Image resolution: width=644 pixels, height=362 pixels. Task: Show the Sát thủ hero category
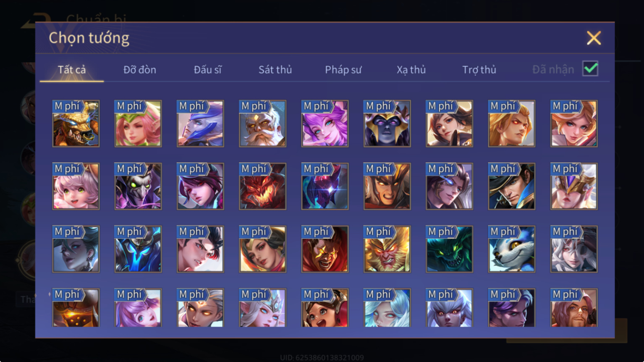275,70
